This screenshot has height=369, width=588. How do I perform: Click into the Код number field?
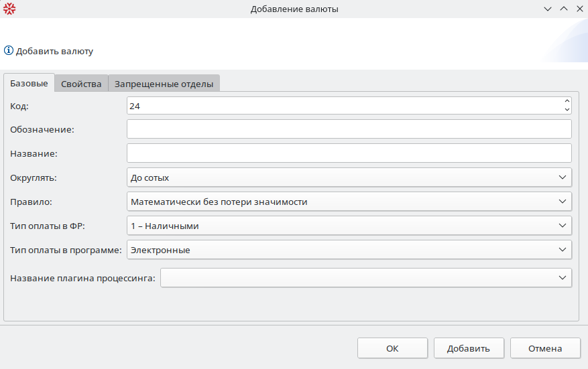pos(342,105)
